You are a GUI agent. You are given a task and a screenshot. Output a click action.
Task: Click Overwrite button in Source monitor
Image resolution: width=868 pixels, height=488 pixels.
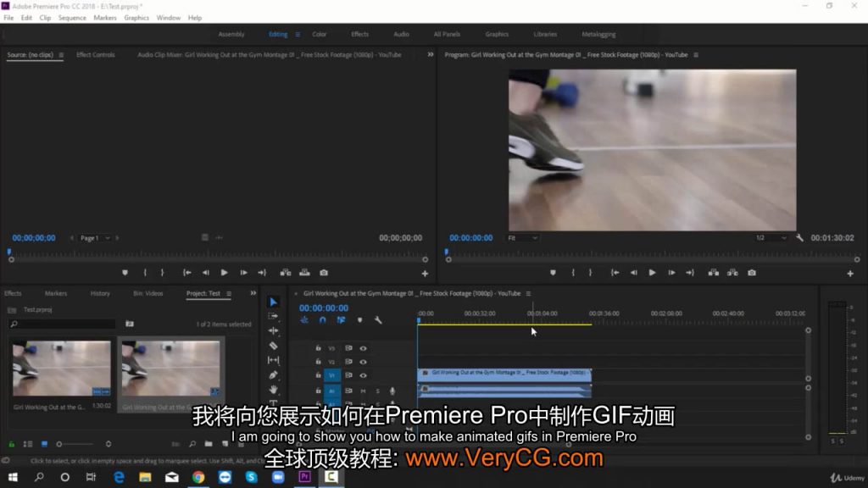pyautogui.click(x=304, y=273)
